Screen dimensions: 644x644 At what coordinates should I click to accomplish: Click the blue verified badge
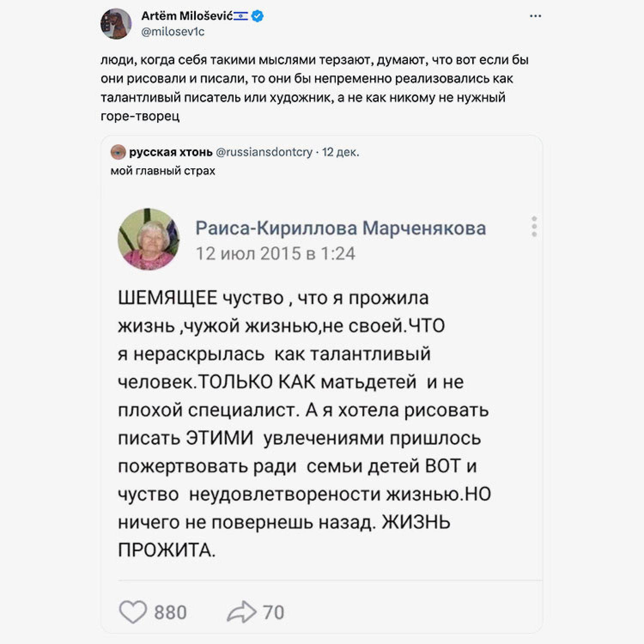[x=257, y=16]
